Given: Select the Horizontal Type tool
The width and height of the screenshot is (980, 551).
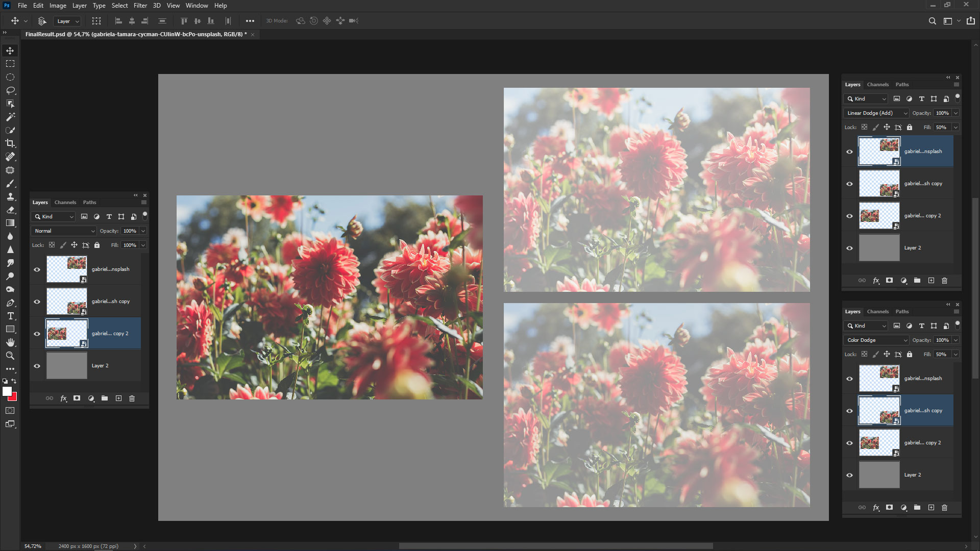Looking at the screenshot, I should point(10,316).
